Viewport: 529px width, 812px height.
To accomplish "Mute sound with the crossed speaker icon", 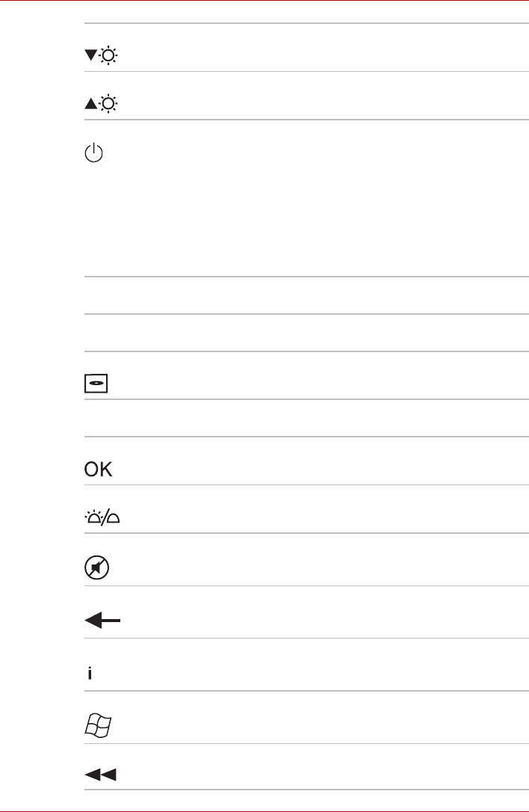I will (x=97, y=568).
